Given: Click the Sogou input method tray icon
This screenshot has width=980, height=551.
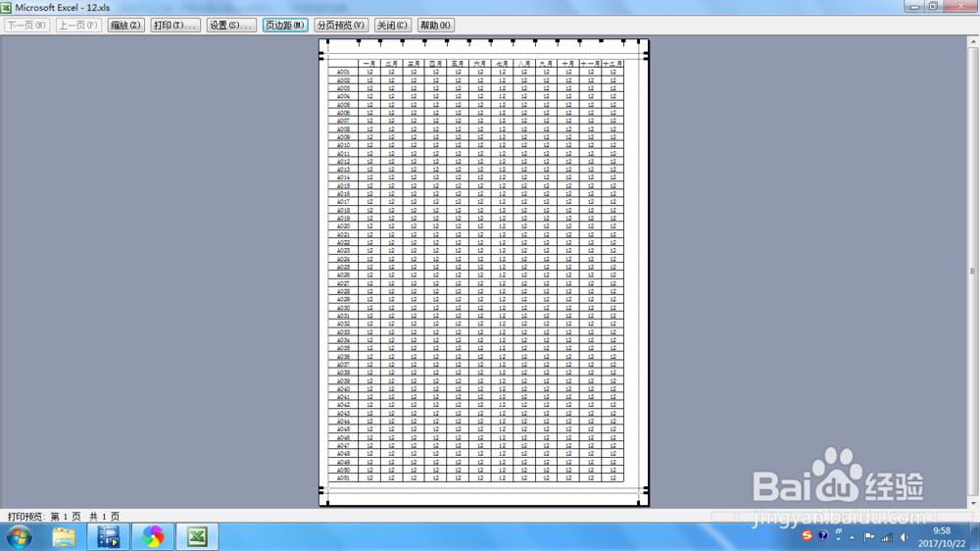Looking at the screenshot, I should [807, 535].
